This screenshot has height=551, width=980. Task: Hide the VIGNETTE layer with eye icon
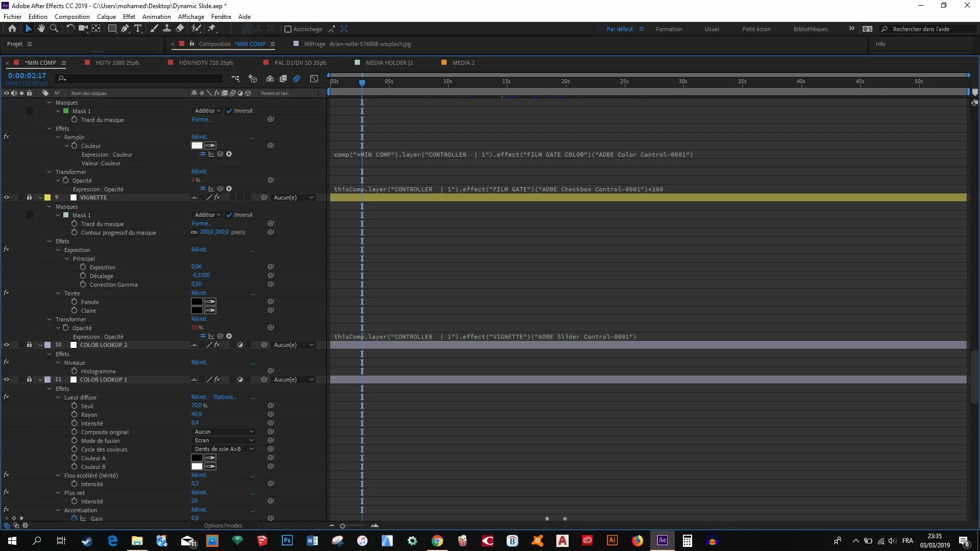coord(7,197)
